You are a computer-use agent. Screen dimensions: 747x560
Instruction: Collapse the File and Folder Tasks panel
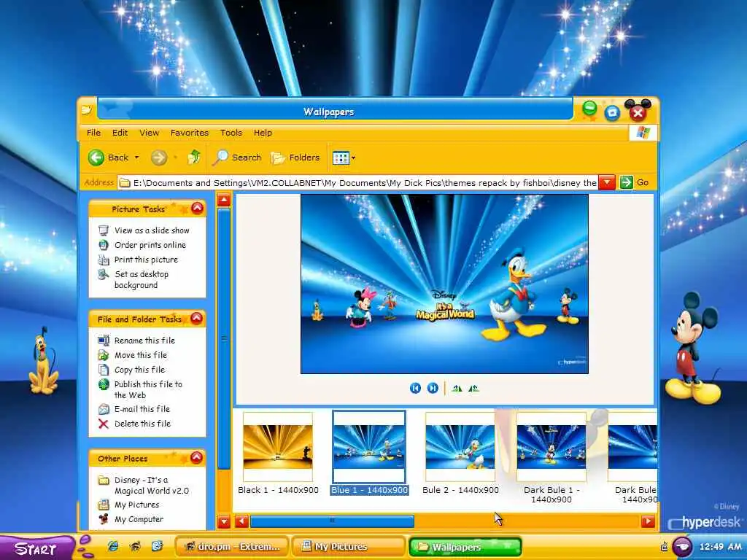(197, 318)
